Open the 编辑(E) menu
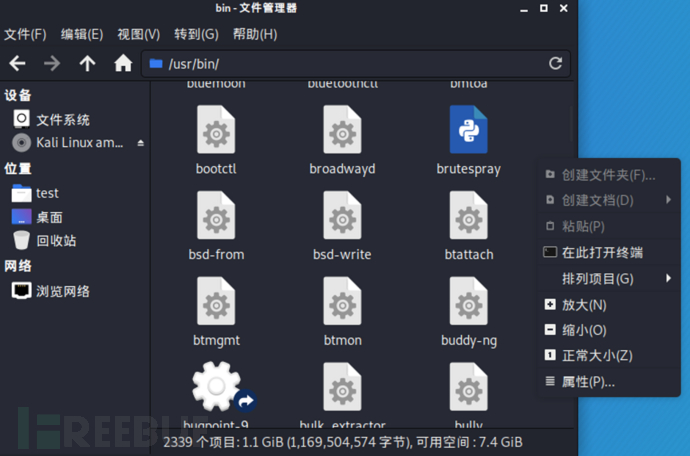This screenshot has height=456, width=690. click(82, 34)
